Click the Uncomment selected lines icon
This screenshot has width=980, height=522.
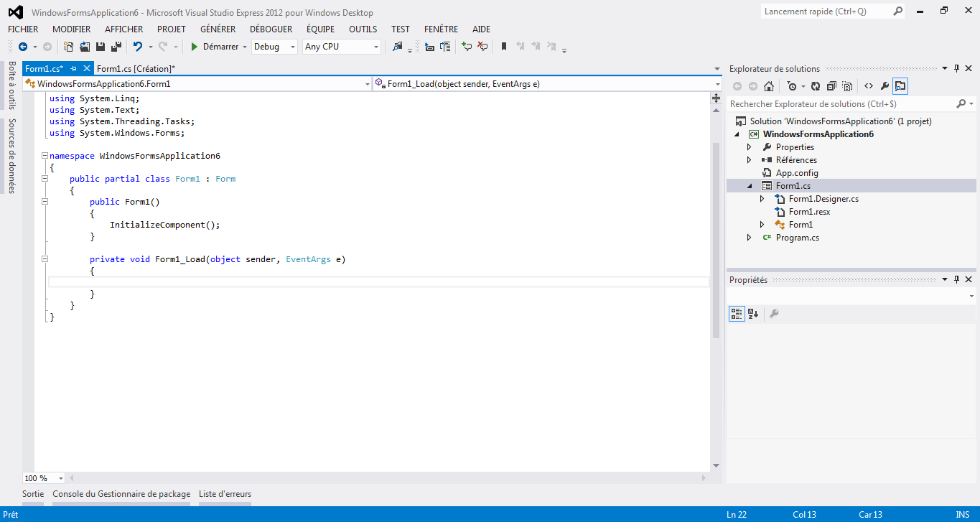tap(482, 47)
